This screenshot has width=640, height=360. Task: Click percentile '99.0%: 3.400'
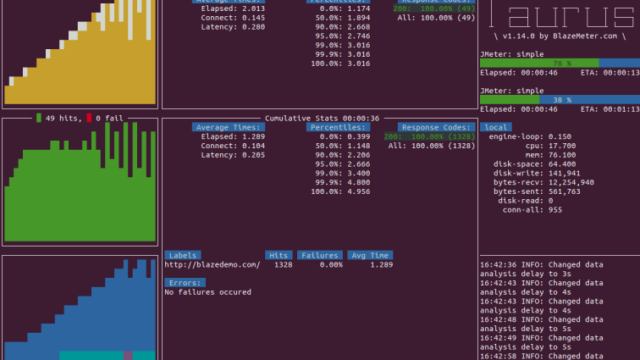click(343, 173)
